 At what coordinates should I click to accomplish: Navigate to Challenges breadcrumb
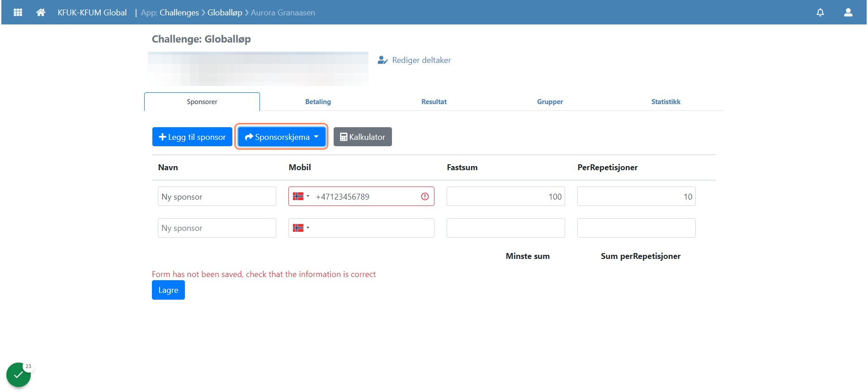[x=179, y=13]
